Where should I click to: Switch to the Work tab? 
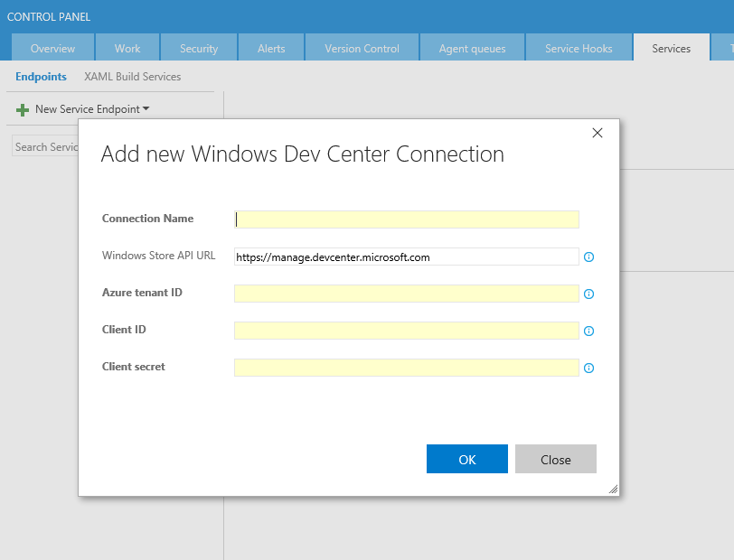(x=127, y=49)
